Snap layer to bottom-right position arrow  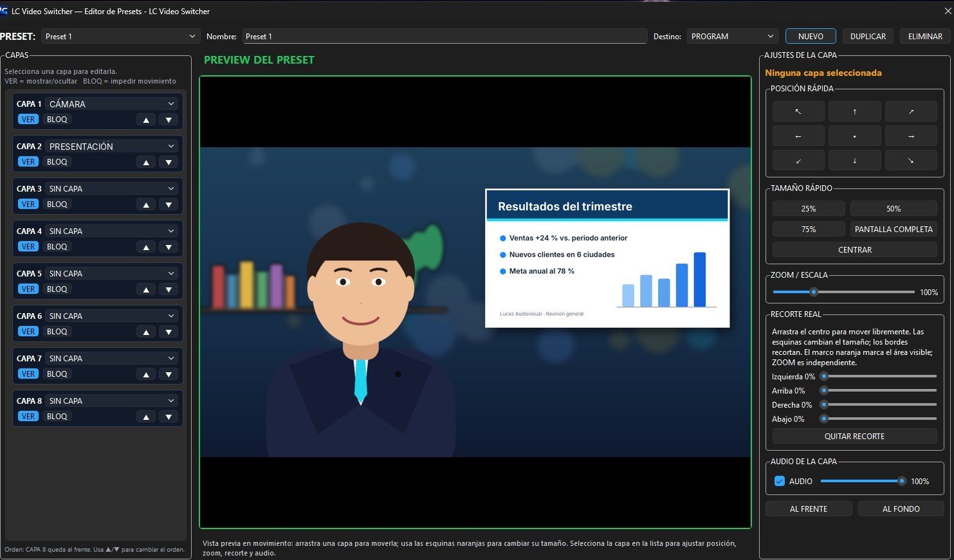911,161
